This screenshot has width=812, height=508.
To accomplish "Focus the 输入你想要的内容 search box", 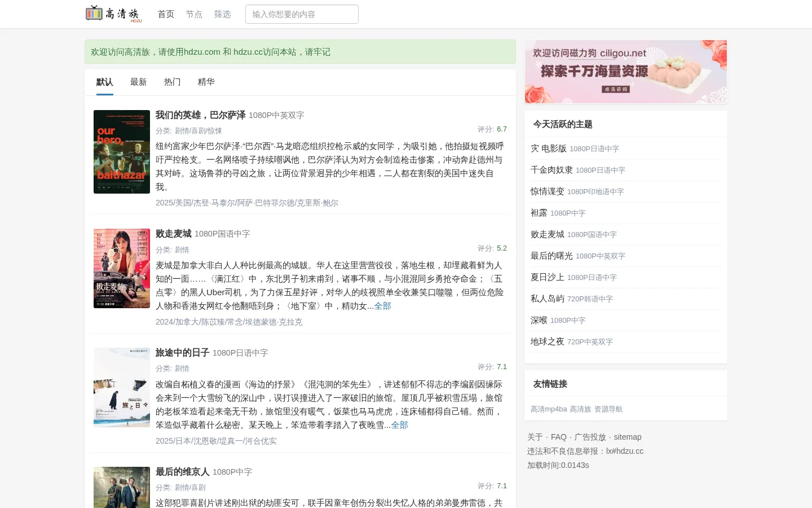I will (302, 14).
